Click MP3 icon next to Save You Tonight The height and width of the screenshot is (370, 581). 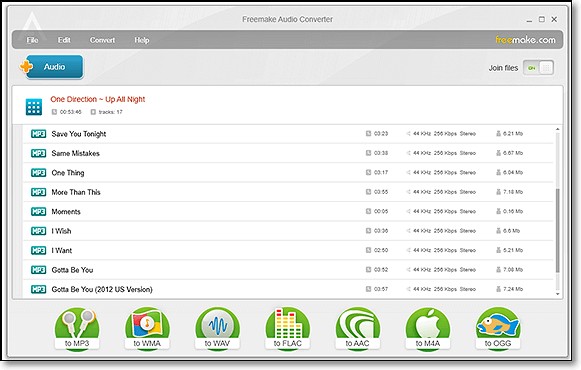(x=39, y=134)
